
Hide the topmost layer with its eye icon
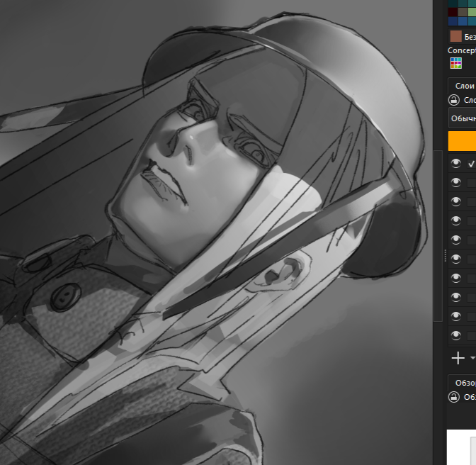click(455, 164)
